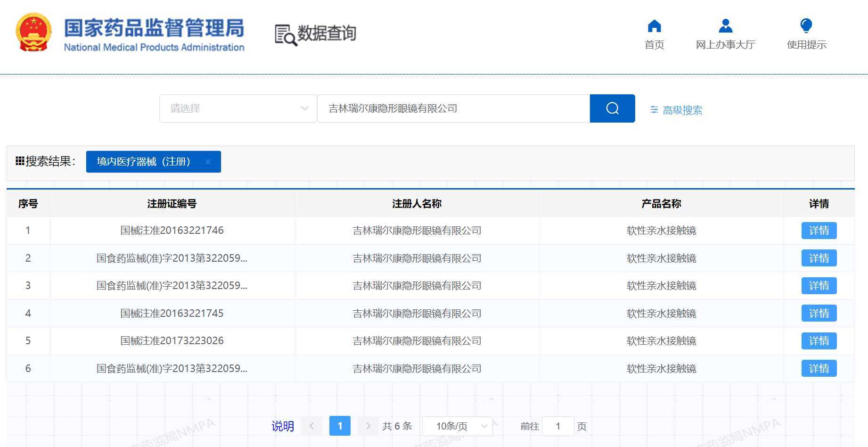This screenshot has width=868, height=447.
Task: Click the 共 6 条 total count
Action: [397, 426]
